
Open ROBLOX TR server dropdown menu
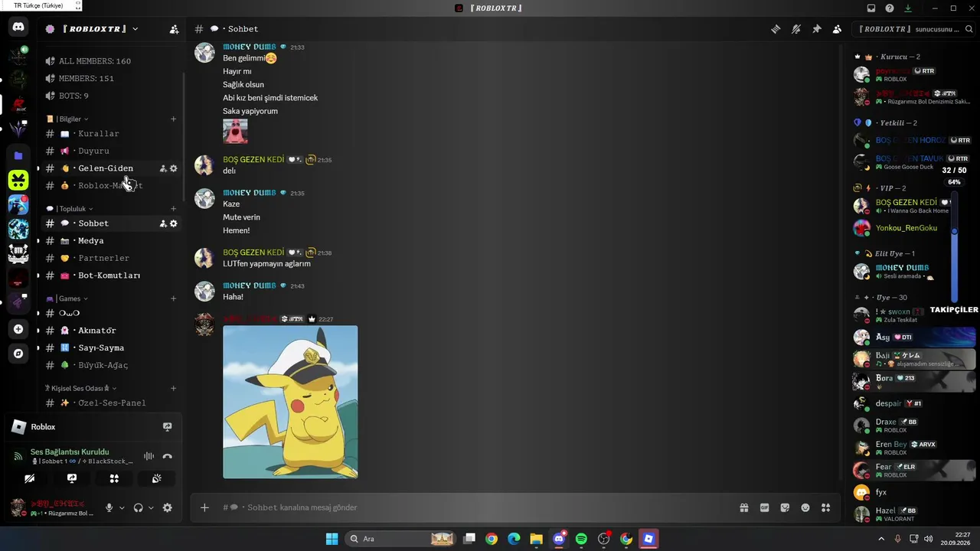[x=136, y=29]
